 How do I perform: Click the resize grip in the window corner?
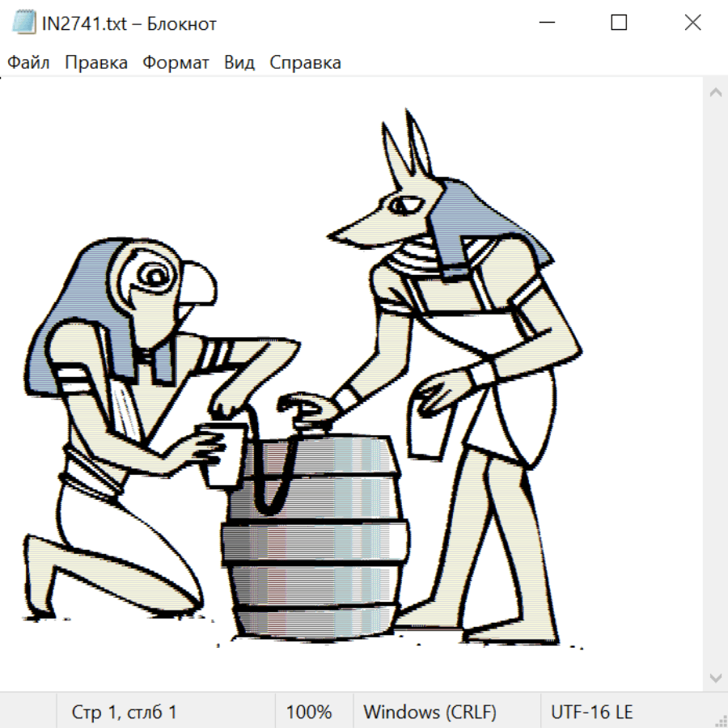click(720, 720)
